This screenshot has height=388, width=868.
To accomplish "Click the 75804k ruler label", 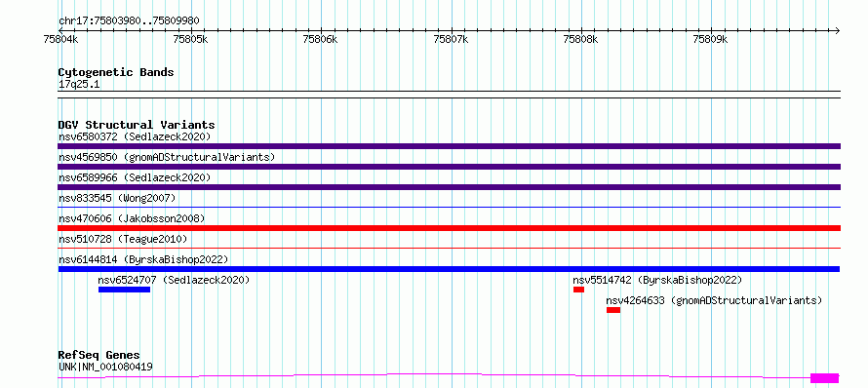I will tap(60, 39).
